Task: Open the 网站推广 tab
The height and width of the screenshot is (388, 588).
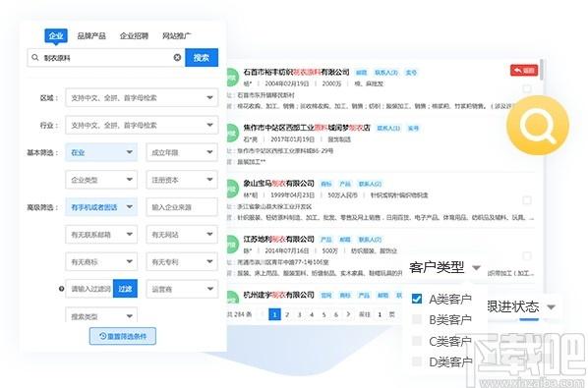Action: pos(176,36)
